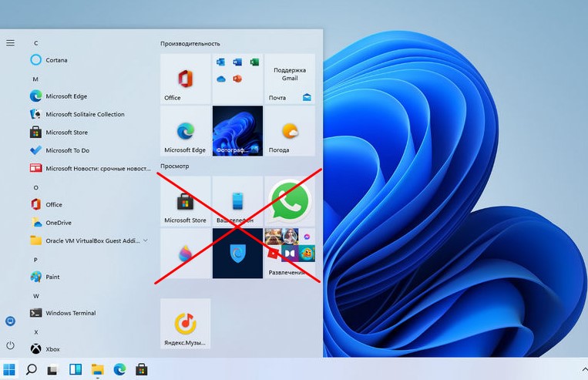Open the Погода weather tile
Viewport: 588px width, 380px height.
tap(290, 131)
